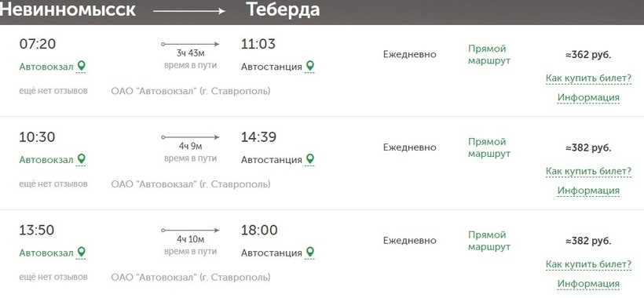
Task: Click map pin next to 07:20 Автовокзал
Action: coord(82,66)
